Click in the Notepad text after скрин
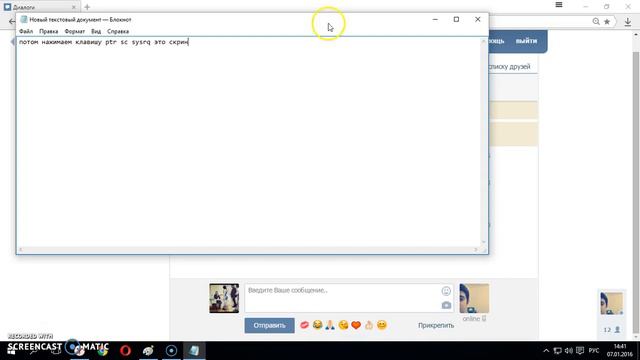This screenshot has width=640, height=360. click(x=189, y=42)
